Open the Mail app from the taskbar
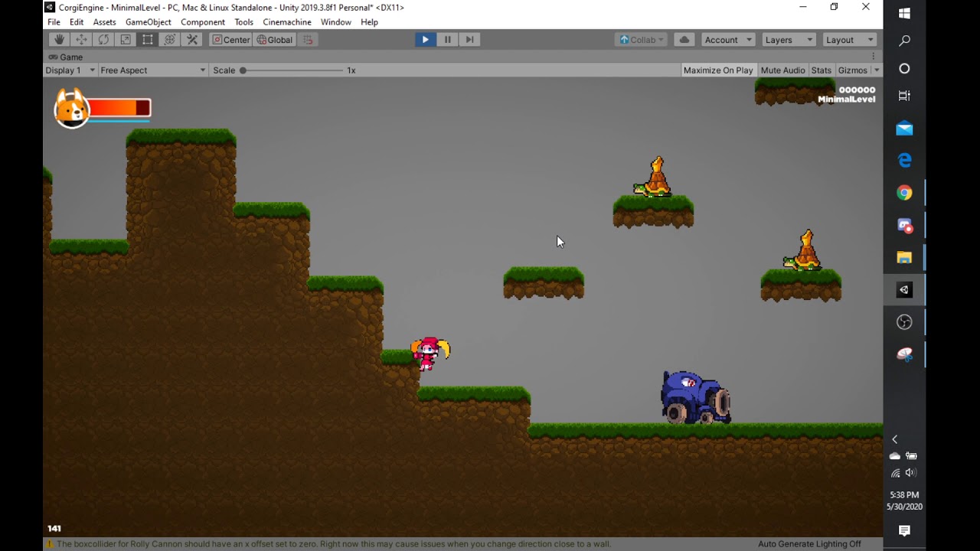 [x=904, y=128]
